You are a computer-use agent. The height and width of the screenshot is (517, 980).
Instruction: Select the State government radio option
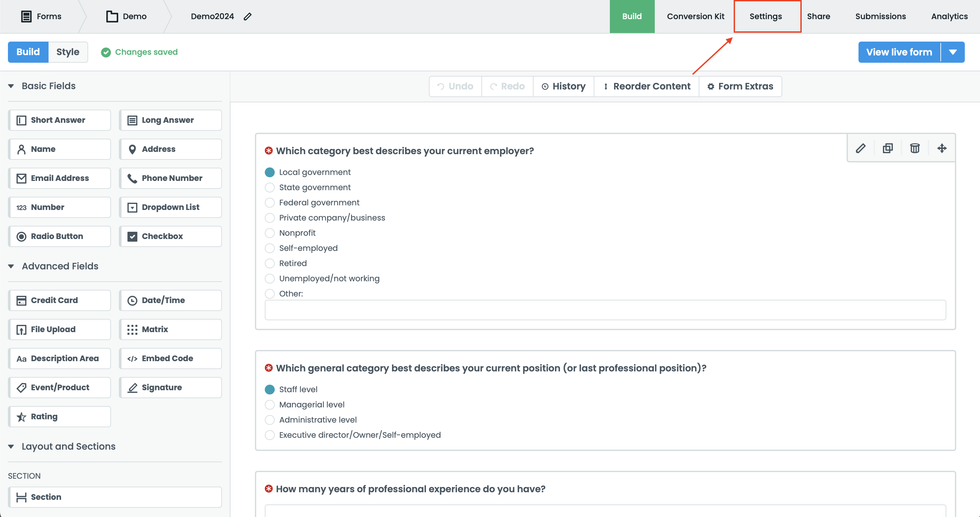[x=270, y=188]
